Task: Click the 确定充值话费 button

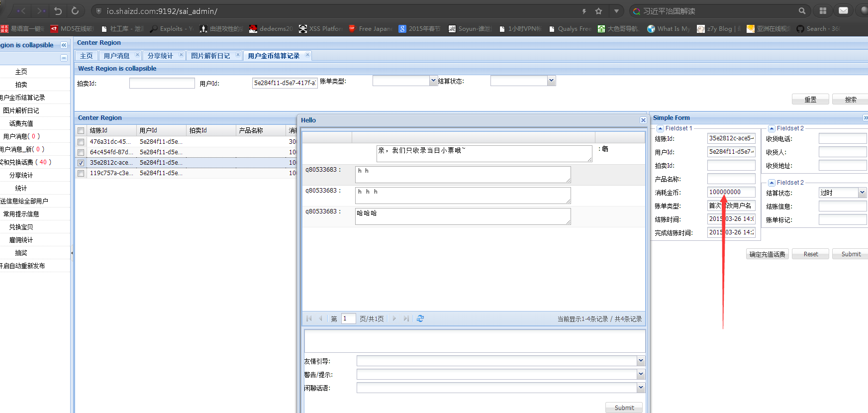Action: 767,254
